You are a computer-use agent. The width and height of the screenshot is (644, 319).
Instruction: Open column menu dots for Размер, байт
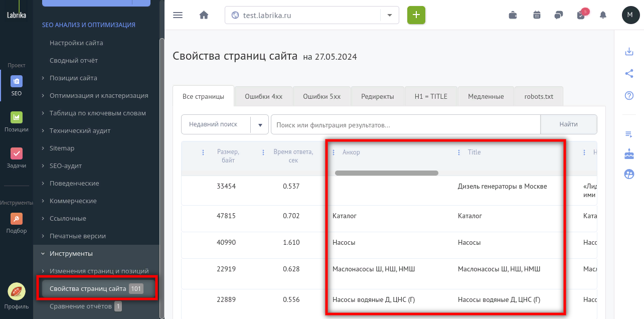coord(203,152)
